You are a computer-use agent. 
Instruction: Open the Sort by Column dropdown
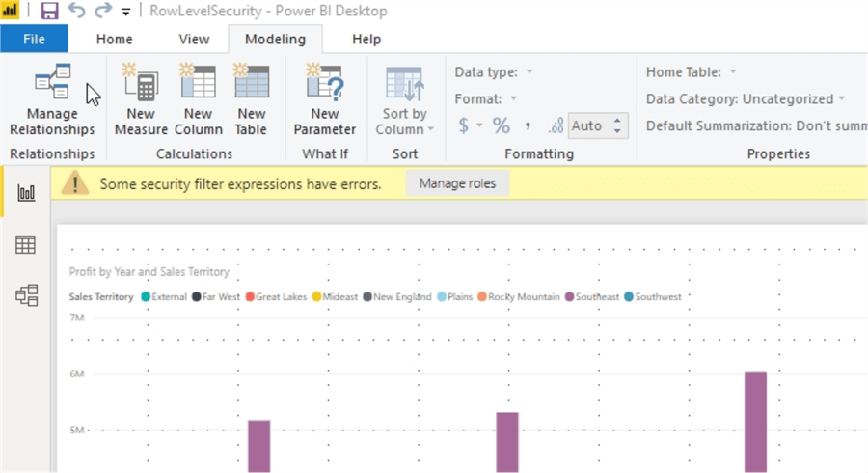(x=405, y=99)
